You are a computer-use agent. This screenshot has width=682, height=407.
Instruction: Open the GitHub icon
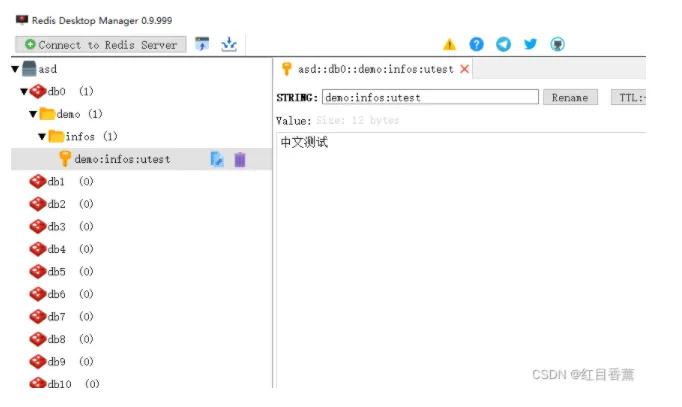pos(557,44)
